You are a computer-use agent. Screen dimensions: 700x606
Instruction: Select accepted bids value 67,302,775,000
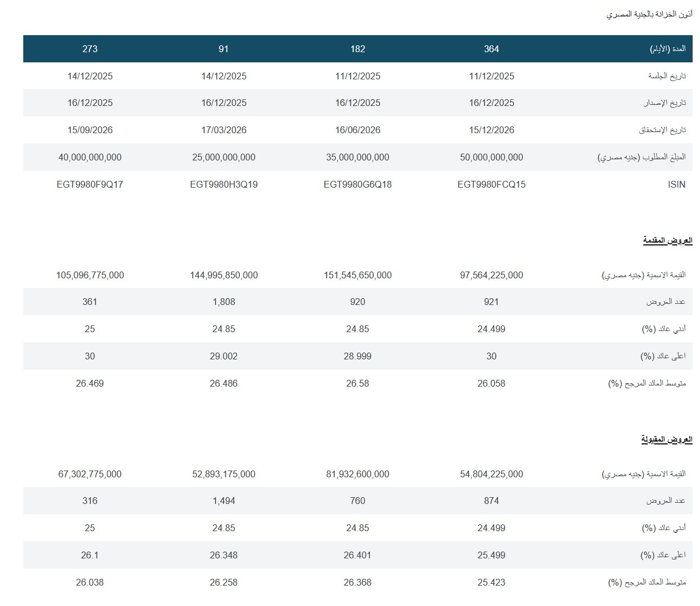(90, 474)
